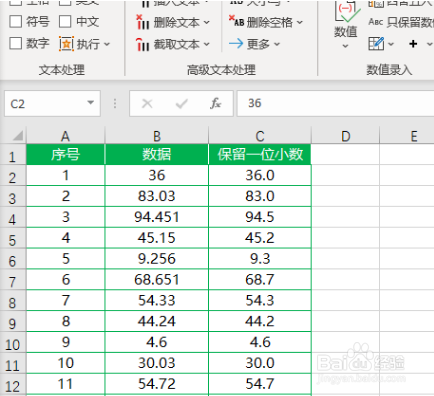Viewport: 434px width, 396px height.
Task: Click the Name Box showing C2
Action: (52, 104)
